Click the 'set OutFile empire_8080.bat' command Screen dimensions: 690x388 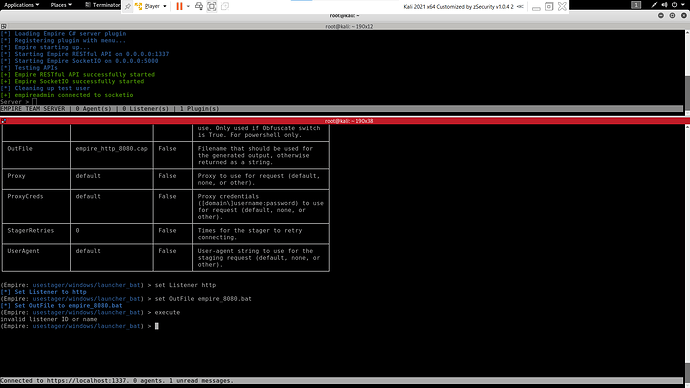[x=203, y=299]
